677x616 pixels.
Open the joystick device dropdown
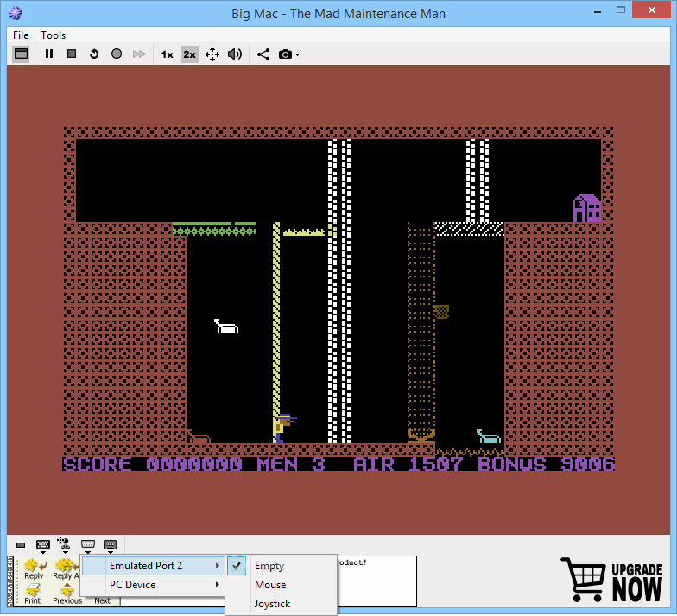click(x=65, y=546)
